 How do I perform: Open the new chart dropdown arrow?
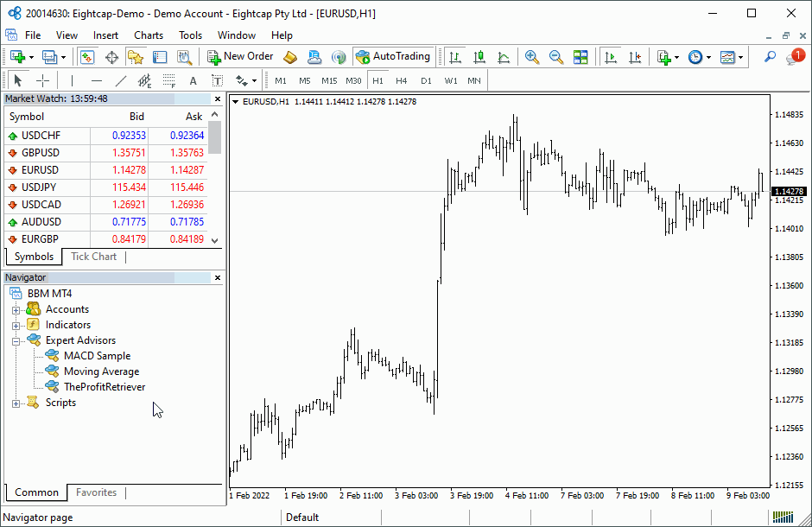[x=32, y=57]
